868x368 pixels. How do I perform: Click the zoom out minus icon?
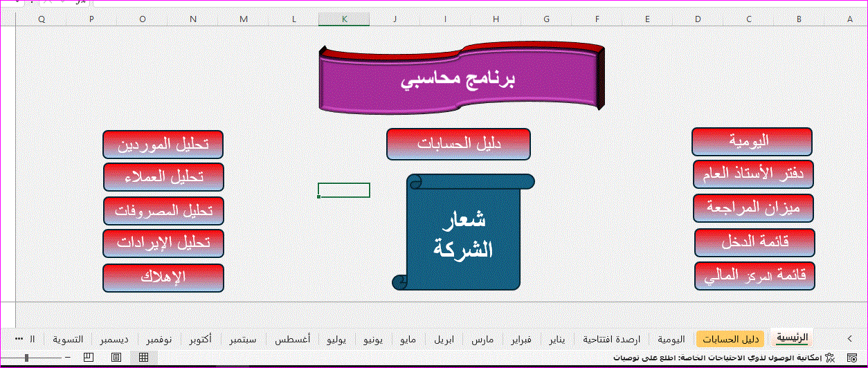68,357
